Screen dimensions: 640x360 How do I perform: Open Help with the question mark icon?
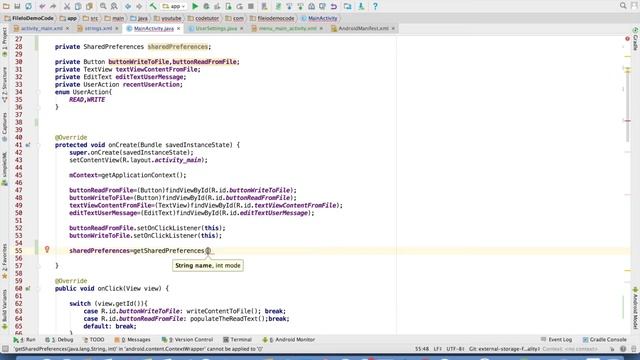pyautogui.click(x=375, y=6)
